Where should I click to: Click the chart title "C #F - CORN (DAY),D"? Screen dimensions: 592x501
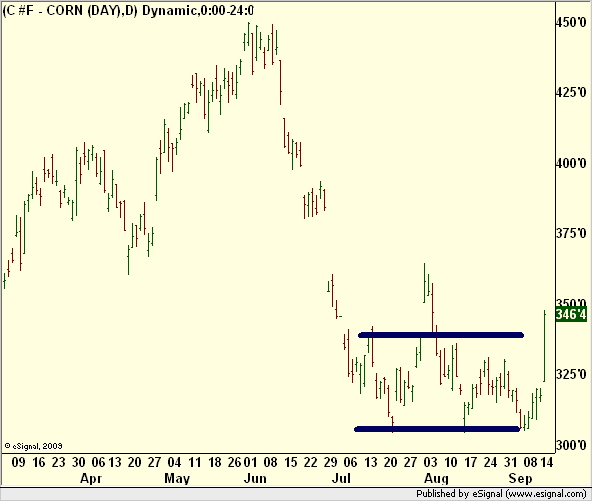coord(71,11)
